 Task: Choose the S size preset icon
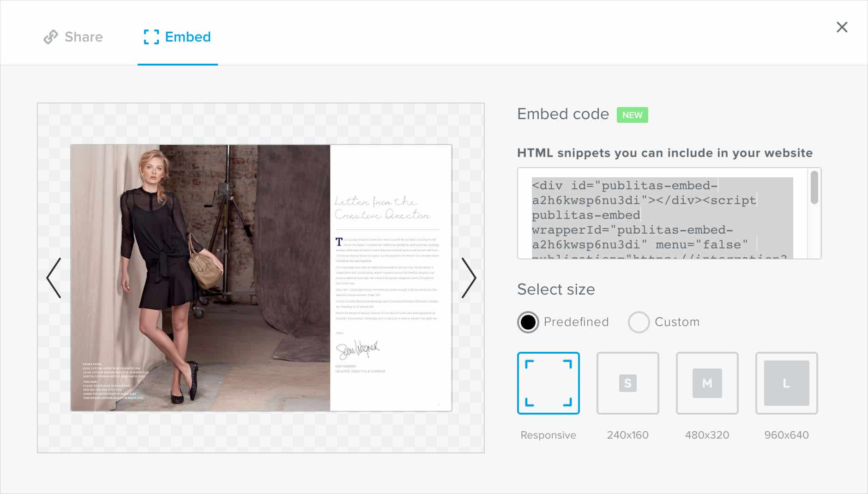628,383
